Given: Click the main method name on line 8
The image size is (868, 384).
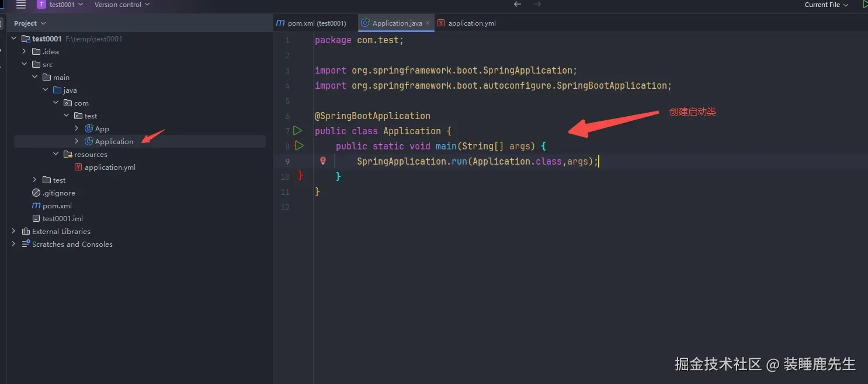Looking at the screenshot, I should coord(446,146).
